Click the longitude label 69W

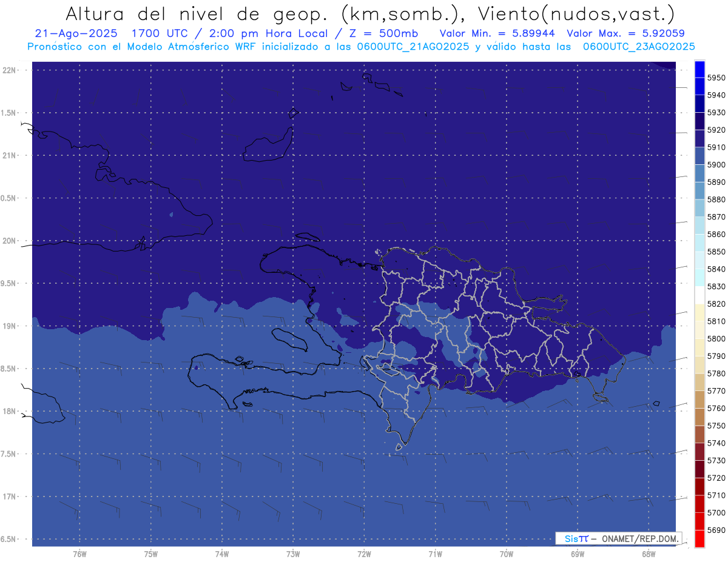click(578, 554)
